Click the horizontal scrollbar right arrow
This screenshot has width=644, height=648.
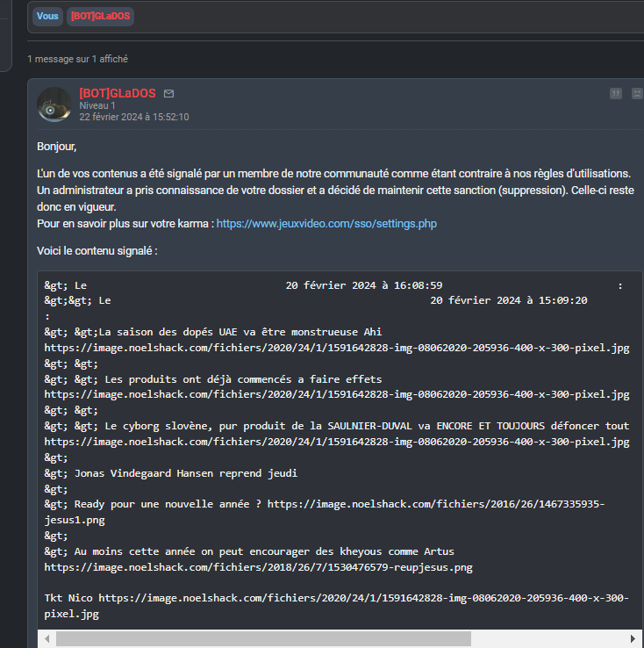634,638
